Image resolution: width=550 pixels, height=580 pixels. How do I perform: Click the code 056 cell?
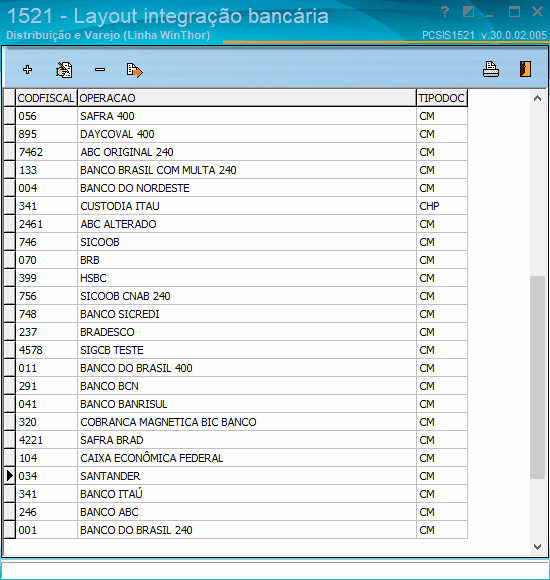click(46, 116)
